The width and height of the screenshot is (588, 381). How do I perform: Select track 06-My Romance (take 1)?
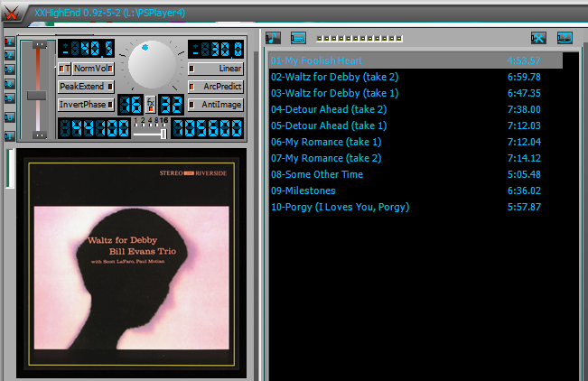coord(415,142)
